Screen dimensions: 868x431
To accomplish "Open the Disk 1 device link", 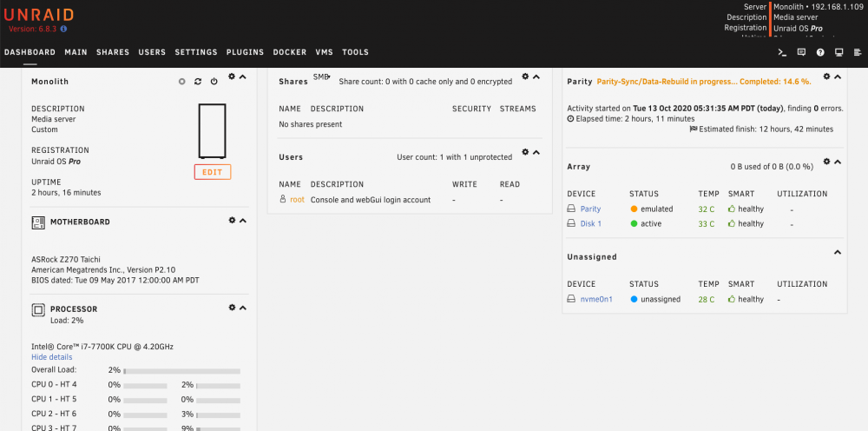I will (591, 224).
